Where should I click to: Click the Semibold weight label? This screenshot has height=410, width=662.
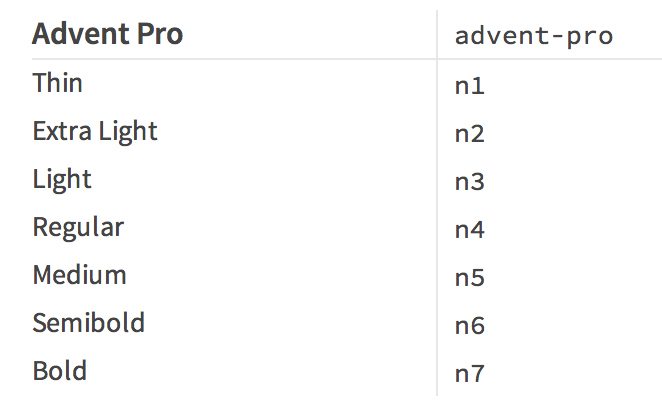89,323
